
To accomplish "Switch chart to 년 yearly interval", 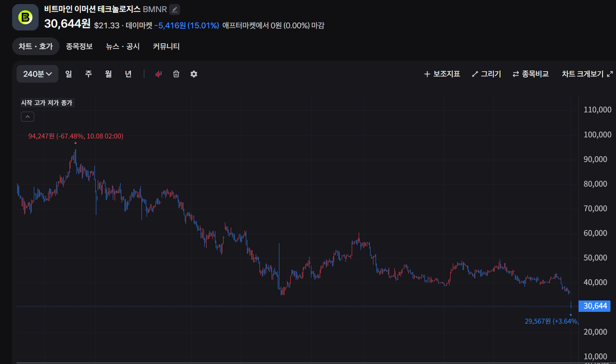I will [x=128, y=74].
